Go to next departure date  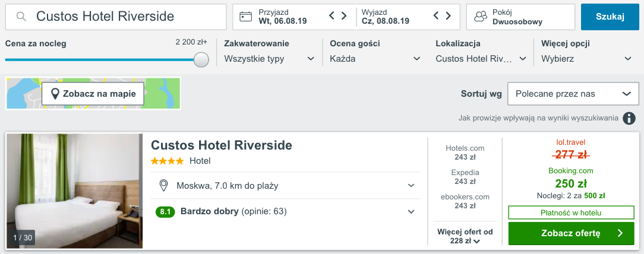coord(448,16)
